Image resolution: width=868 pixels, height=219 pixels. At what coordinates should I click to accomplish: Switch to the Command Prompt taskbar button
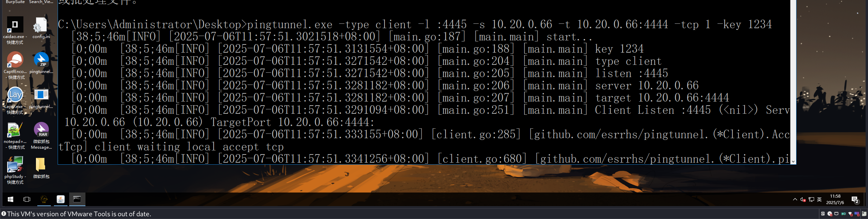point(77,199)
